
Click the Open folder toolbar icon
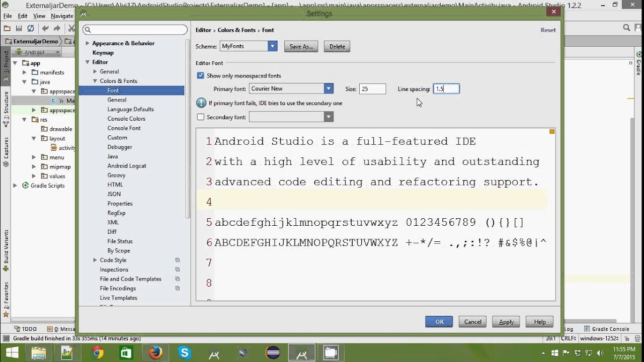[x=7, y=29]
